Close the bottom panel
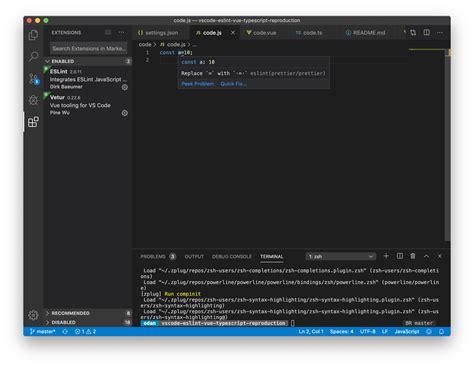Image resolution: width=474 pixels, height=367 pixels. coord(440,256)
